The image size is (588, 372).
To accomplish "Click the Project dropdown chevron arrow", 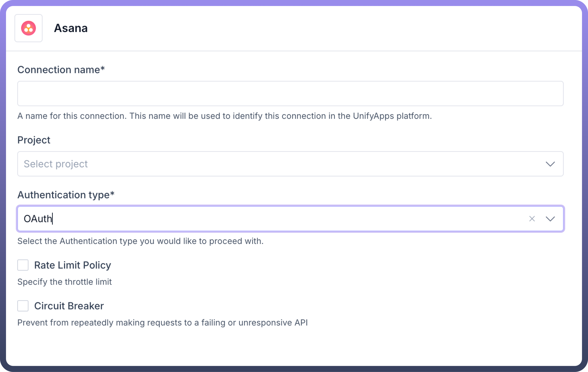I will 550,164.
